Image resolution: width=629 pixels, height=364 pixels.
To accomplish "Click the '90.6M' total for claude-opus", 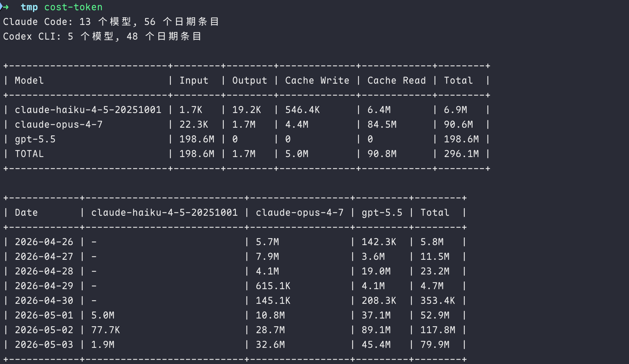I will [459, 124].
